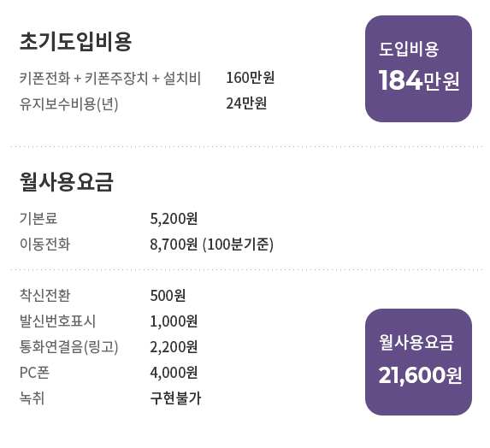Screen dimensions: 490x448
Task: Click the 구현불가 text beside 녹취
Action: tap(175, 398)
